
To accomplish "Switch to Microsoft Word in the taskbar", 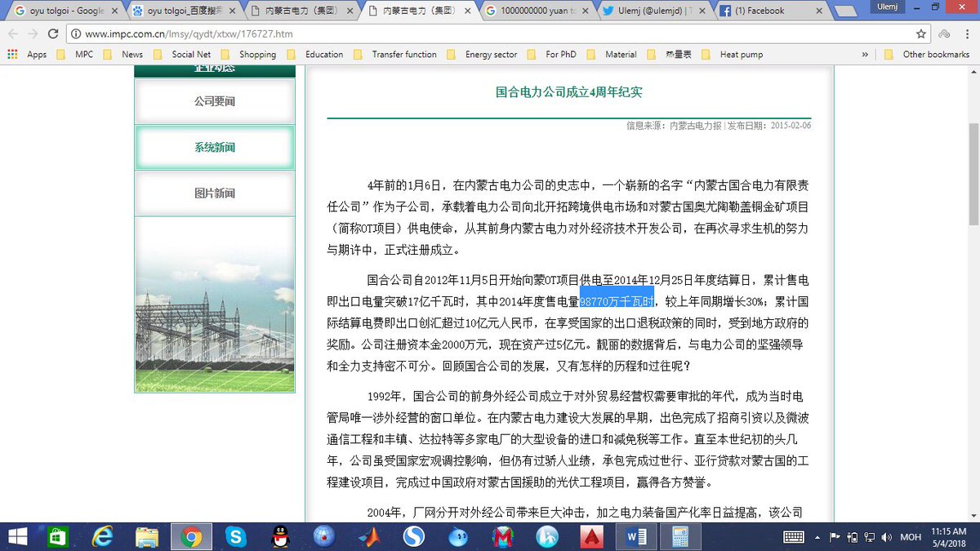I will pos(636,536).
